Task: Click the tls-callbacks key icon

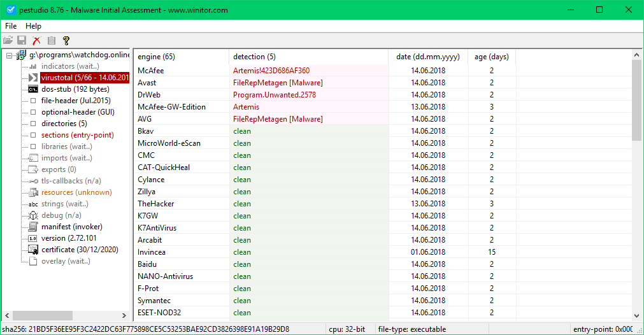Action: tap(33, 181)
